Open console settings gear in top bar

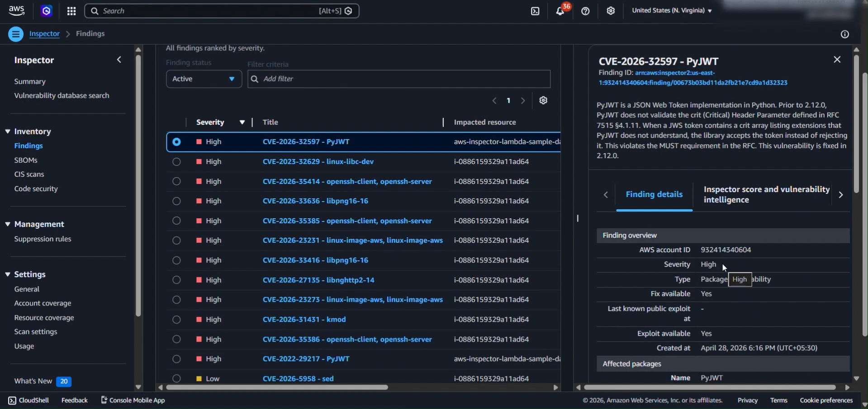point(611,11)
